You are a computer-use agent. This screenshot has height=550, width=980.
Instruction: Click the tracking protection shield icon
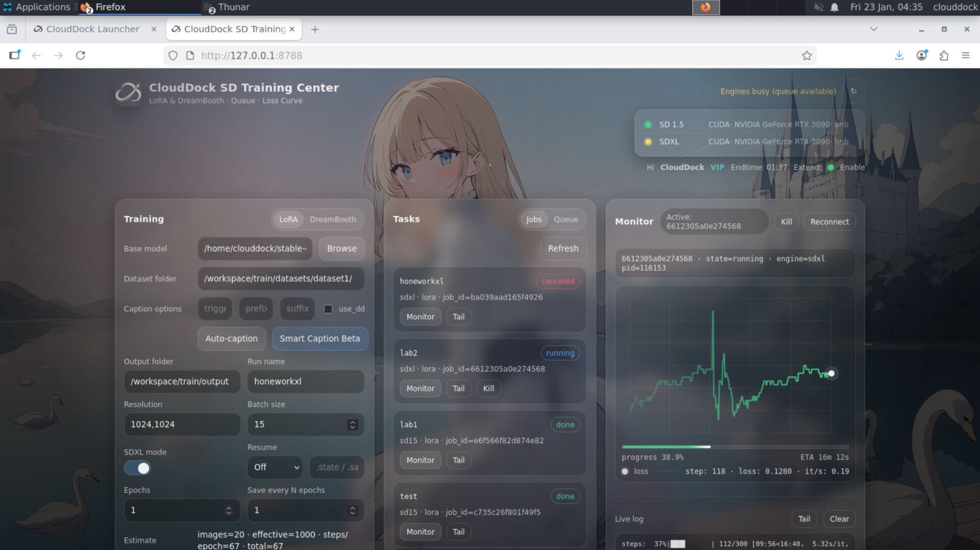click(x=173, y=55)
